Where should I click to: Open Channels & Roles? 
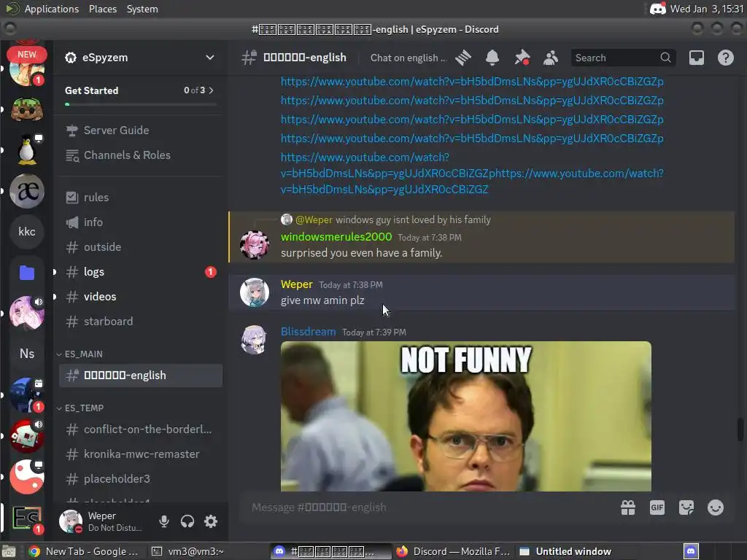[139, 155]
